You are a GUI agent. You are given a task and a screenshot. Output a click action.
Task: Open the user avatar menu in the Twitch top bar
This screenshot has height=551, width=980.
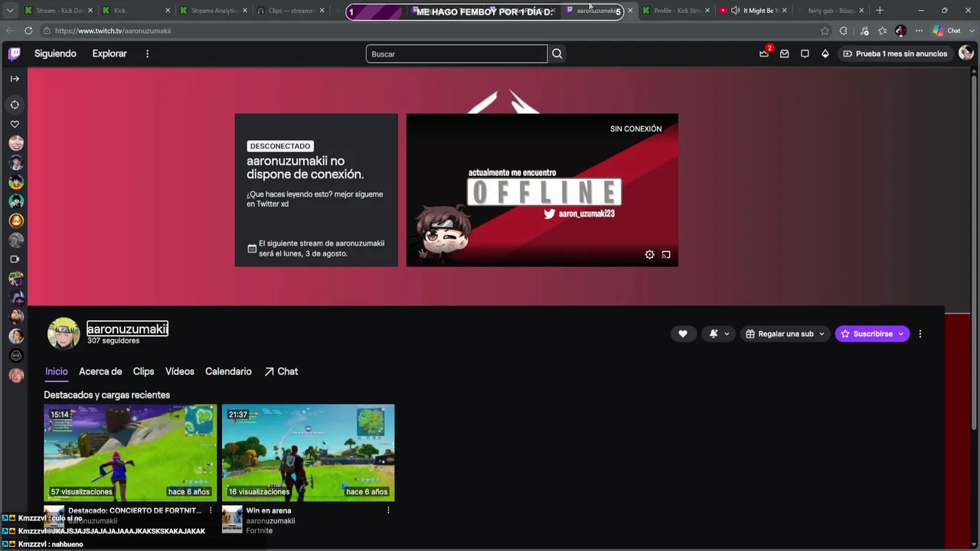coord(965,53)
